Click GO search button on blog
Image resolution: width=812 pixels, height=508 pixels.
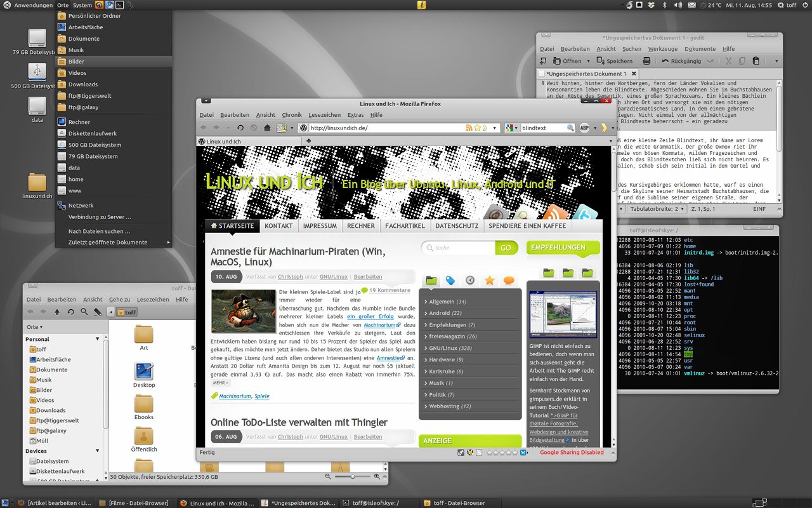pyautogui.click(x=506, y=248)
